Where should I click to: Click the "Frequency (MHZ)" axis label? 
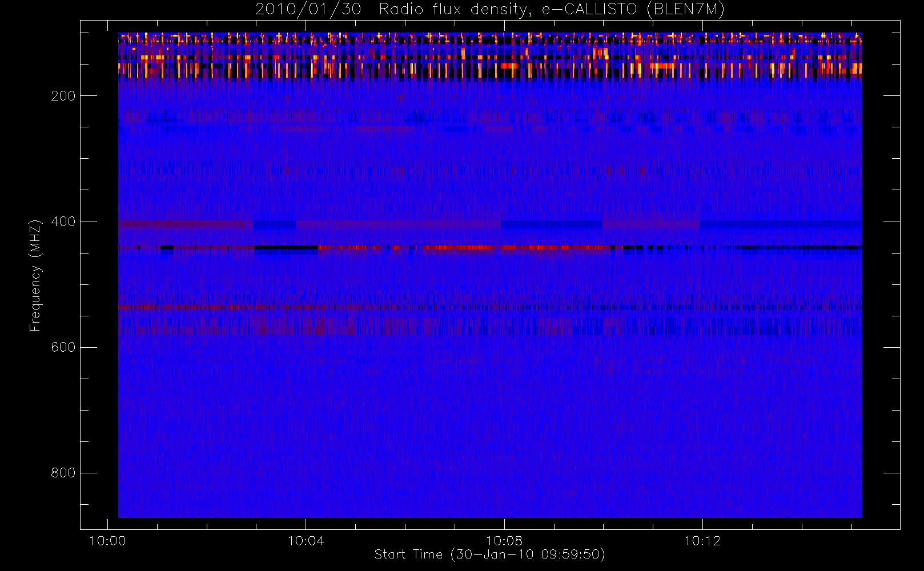[x=35, y=275]
